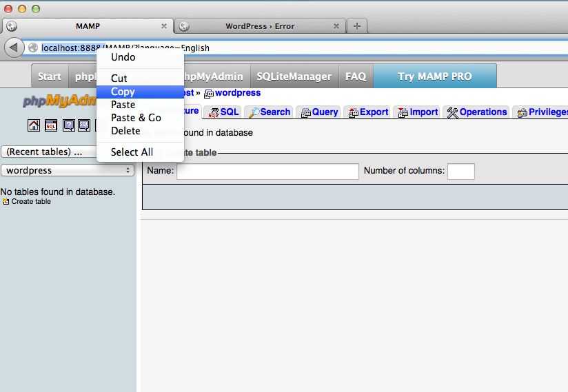Click the Create table icon in sidebar
Screen dimensions: 568x392
click(6, 202)
